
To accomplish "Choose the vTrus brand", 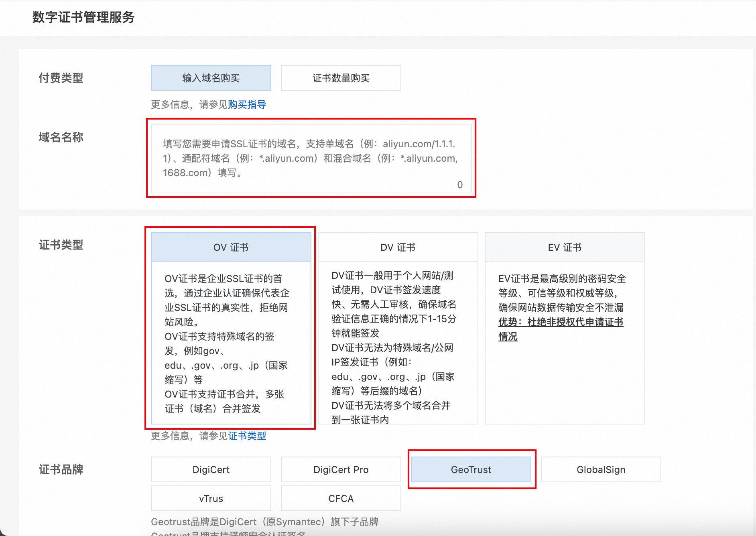I will (211, 498).
